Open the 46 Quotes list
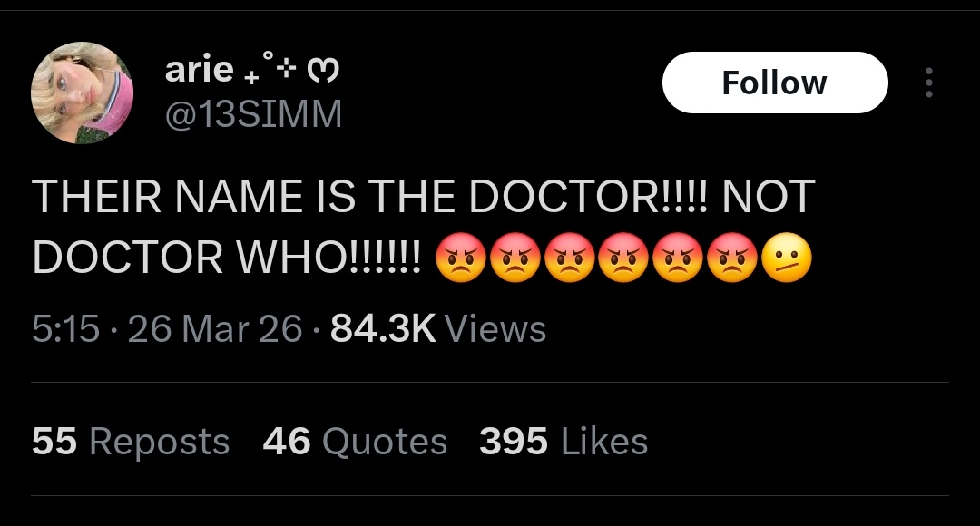The width and height of the screenshot is (980, 526). tap(355, 442)
